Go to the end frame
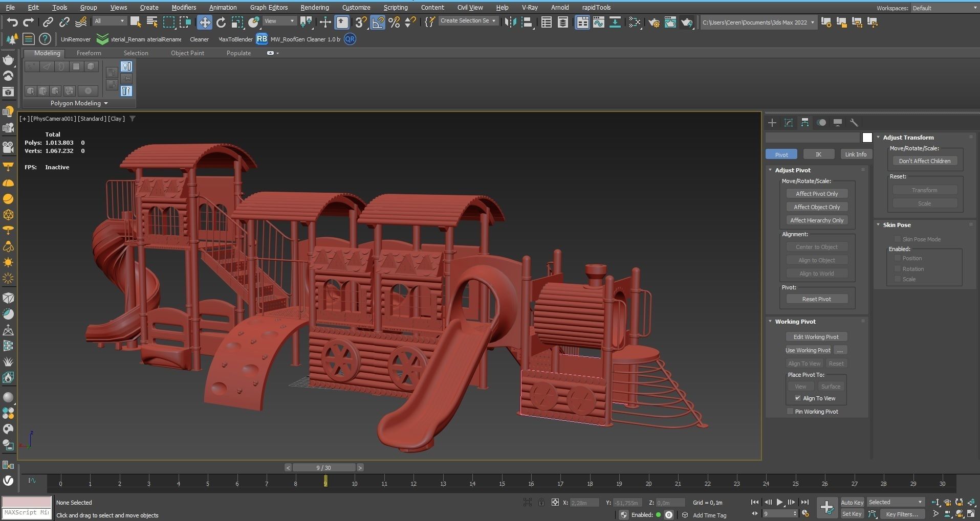This screenshot has width=980, height=521. coord(804,503)
